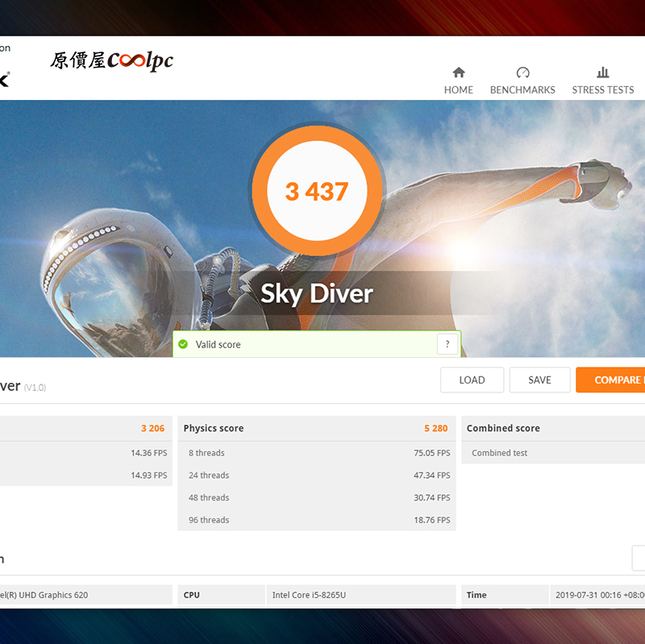Click the LOAD button

(x=472, y=380)
